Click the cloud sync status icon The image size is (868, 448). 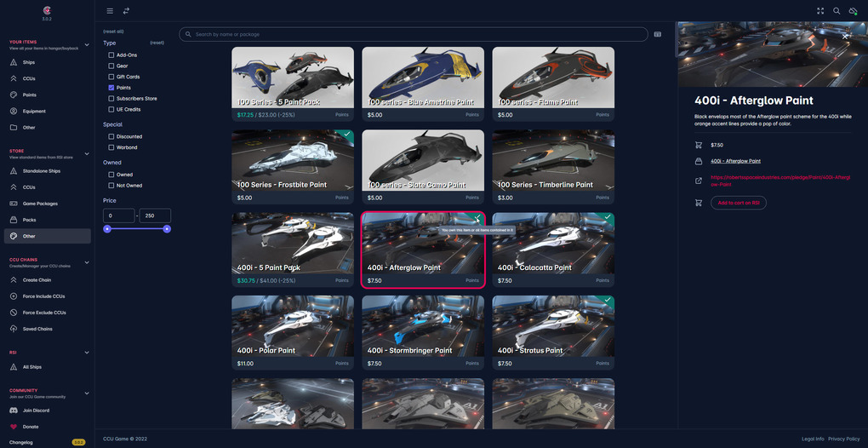853,11
